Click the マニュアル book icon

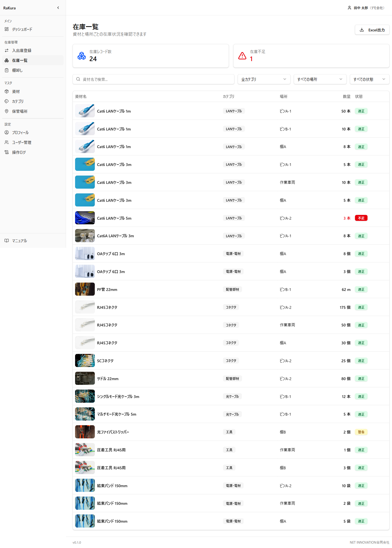7,241
